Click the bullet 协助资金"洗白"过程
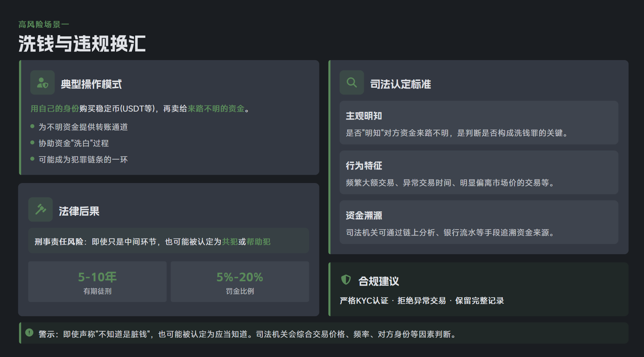This screenshot has width=644, height=357. point(74,143)
